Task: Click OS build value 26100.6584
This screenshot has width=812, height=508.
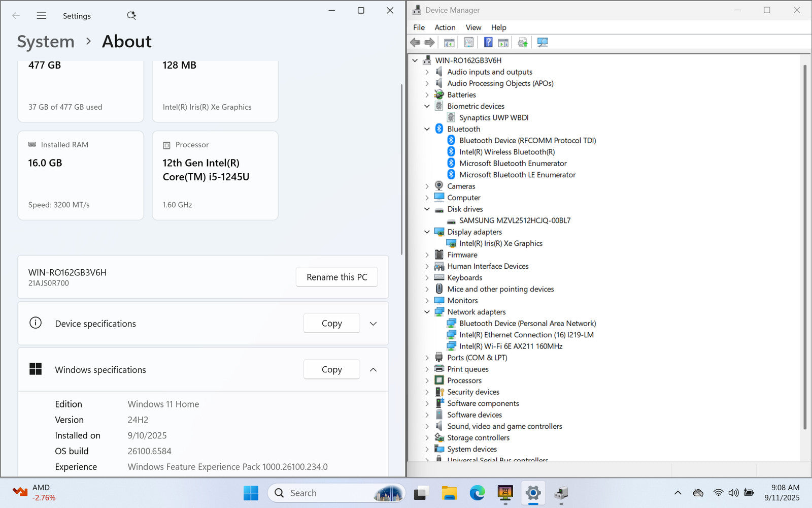Action: [x=149, y=451]
